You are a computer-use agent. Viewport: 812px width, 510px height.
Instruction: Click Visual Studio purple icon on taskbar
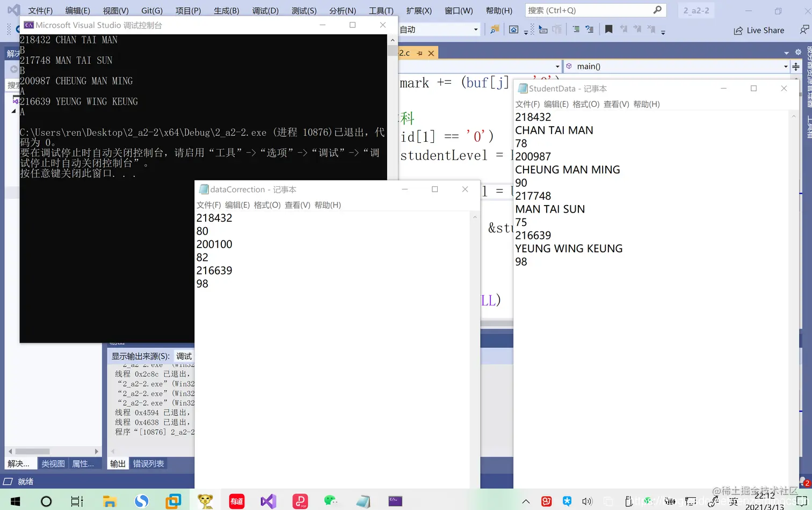268,501
